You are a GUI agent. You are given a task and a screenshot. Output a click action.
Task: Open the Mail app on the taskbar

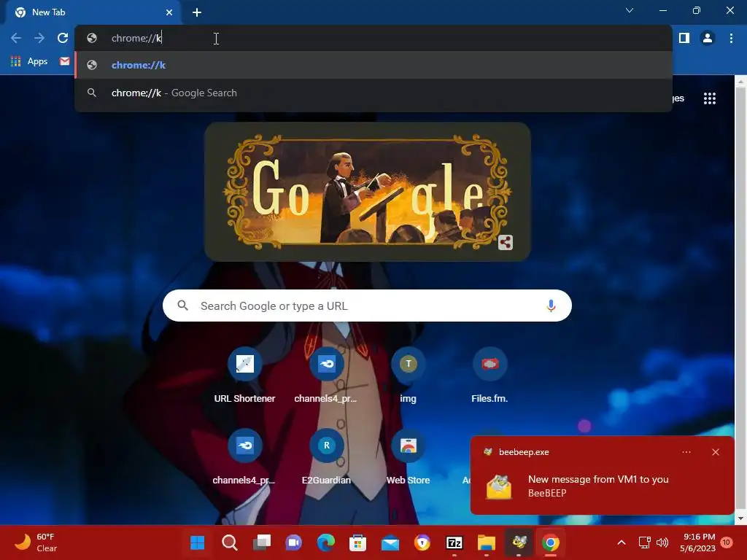tap(390, 542)
